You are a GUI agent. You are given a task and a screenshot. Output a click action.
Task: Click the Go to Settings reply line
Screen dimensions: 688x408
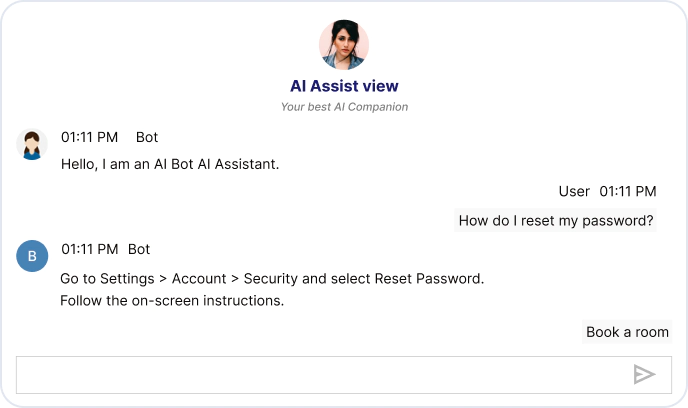[272, 279]
